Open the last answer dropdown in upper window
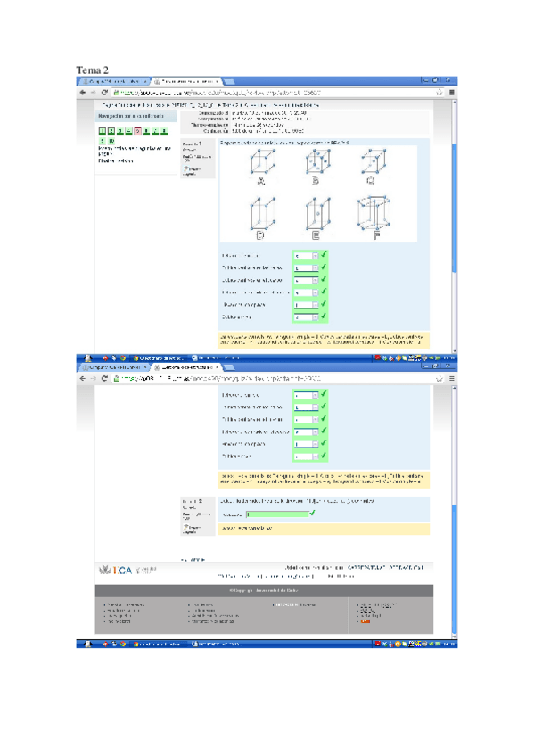 [x=306, y=316]
